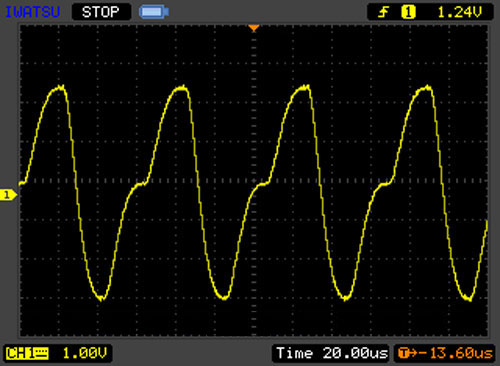Click the blue battery status icon

(x=154, y=12)
